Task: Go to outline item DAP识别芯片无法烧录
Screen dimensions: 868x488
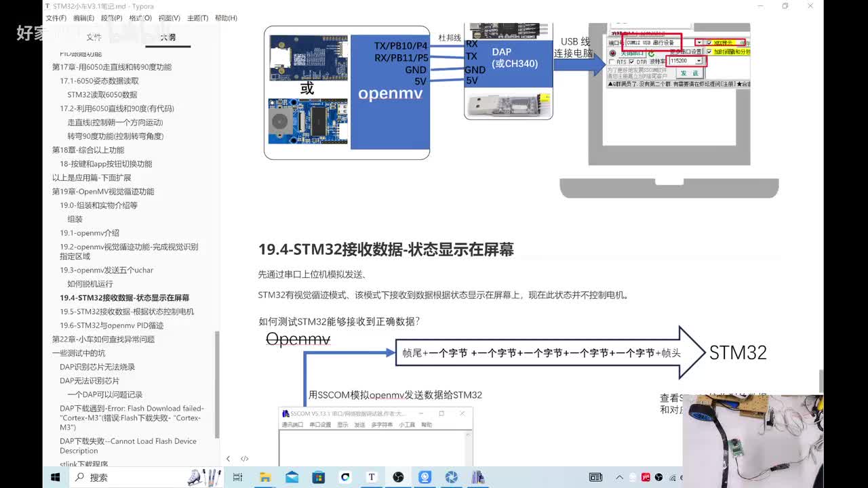Action: coord(97,367)
